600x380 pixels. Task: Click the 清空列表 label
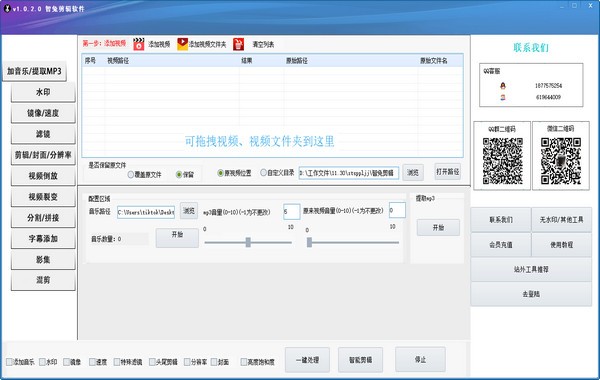tap(263, 44)
